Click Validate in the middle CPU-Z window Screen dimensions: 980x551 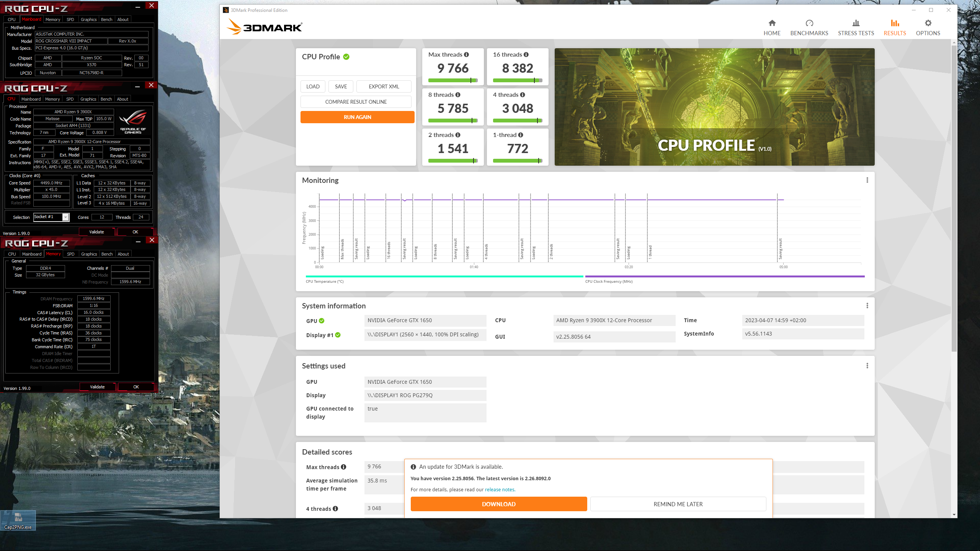tap(96, 232)
